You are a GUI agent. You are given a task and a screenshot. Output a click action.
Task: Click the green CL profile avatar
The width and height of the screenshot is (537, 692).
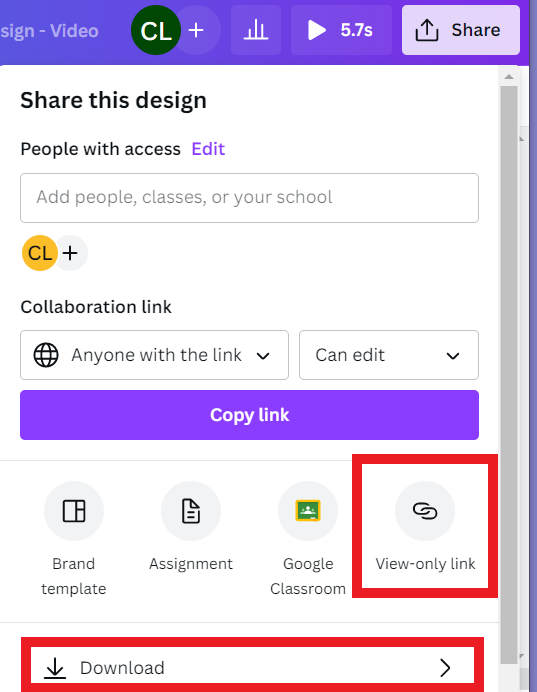156,30
